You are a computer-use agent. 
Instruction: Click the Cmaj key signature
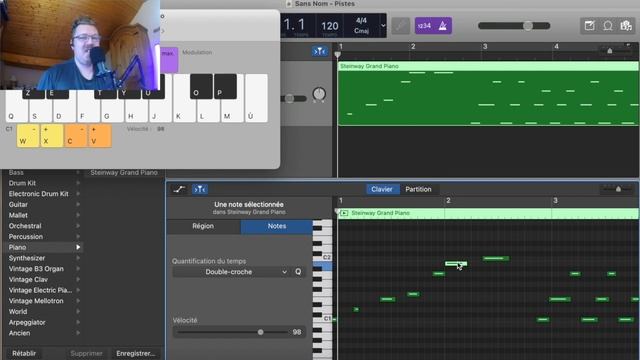point(361,31)
